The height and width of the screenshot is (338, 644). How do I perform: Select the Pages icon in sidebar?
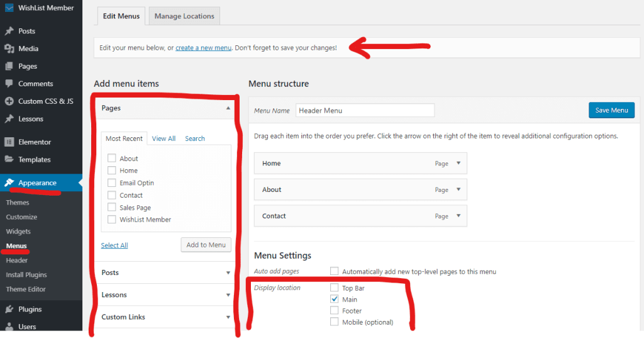[9, 66]
